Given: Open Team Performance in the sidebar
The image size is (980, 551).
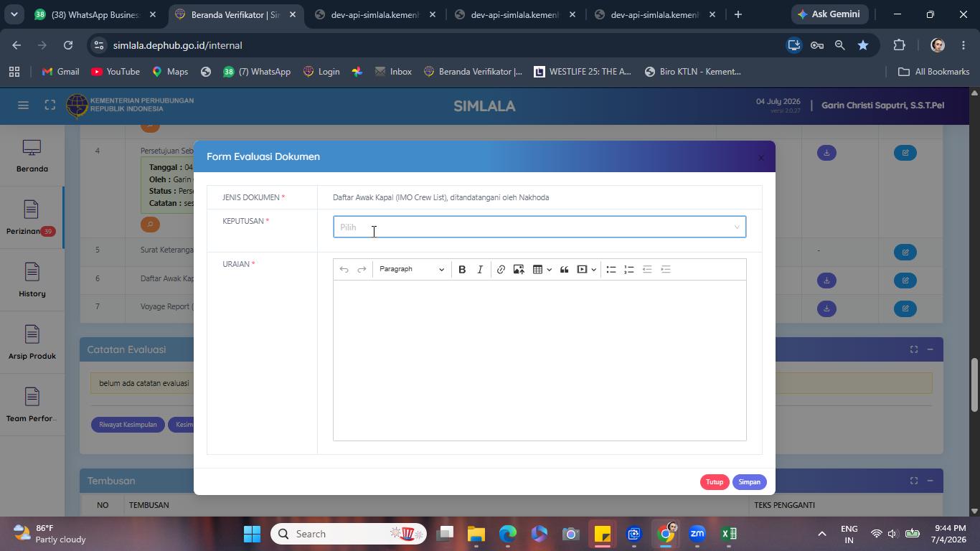Looking at the screenshot, I should tap(32, 405).
